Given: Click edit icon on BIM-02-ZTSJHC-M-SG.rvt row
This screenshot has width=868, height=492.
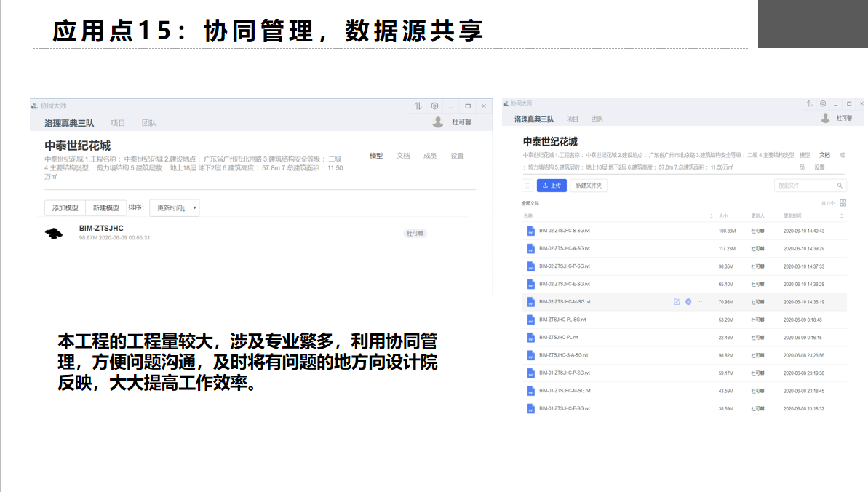Looking at the screenshot, I should [677, 301].
